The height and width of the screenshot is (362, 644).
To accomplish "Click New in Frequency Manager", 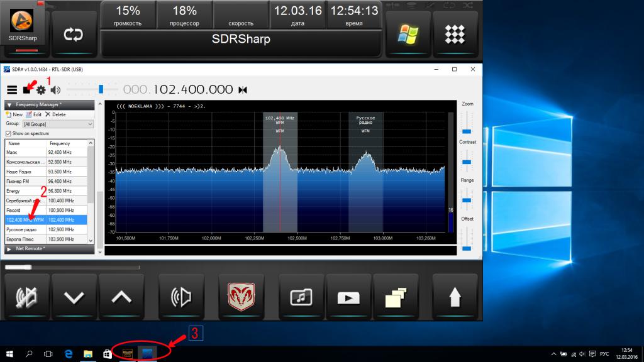I will click(x=14, y=114).
